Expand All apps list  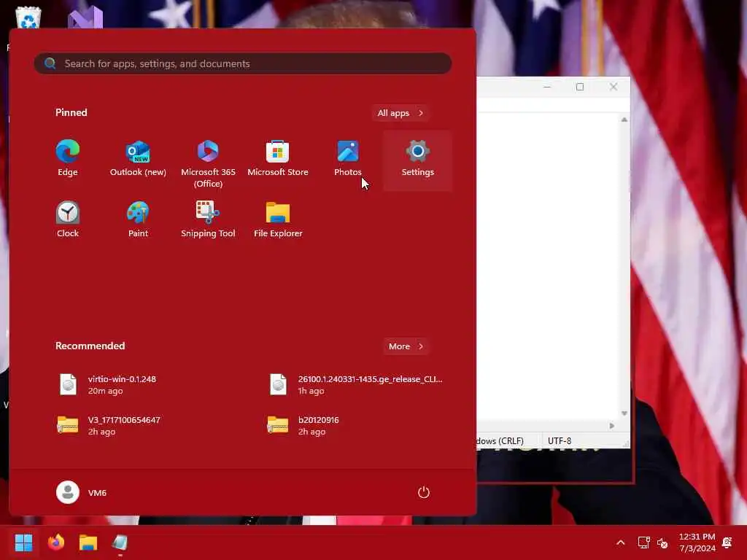pos(400,113)
